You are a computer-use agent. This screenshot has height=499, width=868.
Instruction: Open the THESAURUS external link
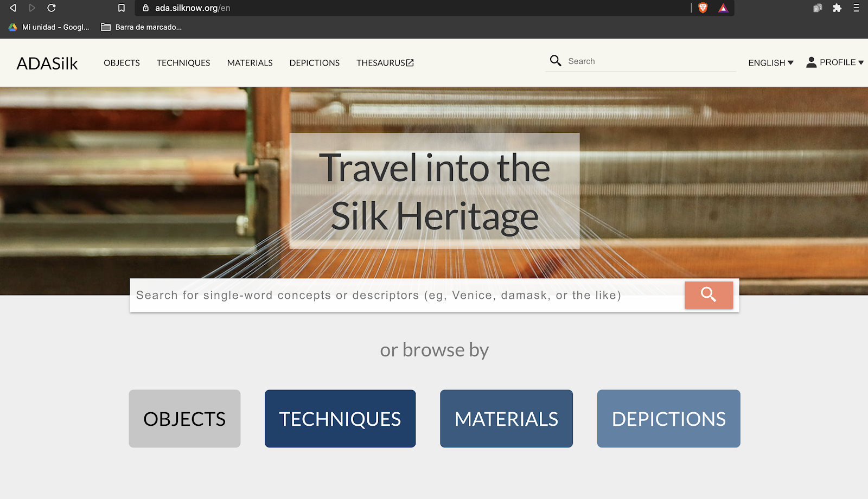385,63
